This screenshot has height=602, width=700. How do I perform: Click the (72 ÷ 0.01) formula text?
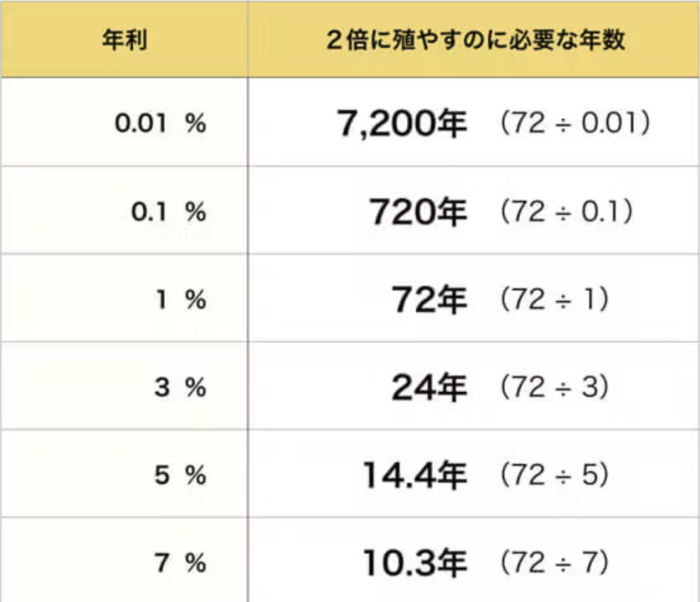click(575, 124)
